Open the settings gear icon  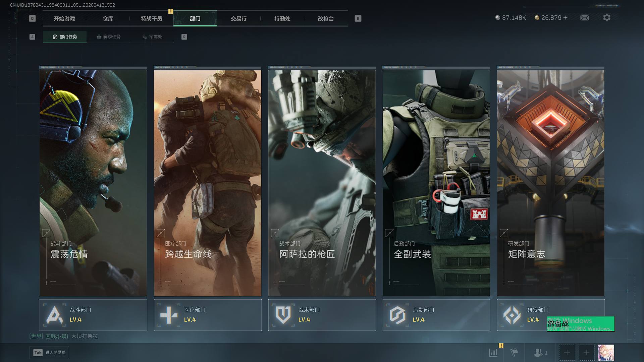pyautogui.click(x=606, y=17)
